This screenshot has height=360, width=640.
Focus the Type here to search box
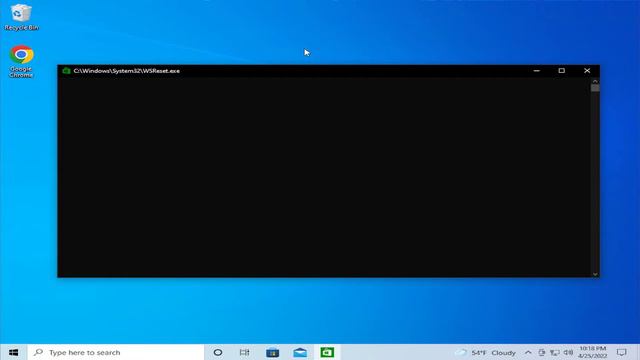(116, 352)
